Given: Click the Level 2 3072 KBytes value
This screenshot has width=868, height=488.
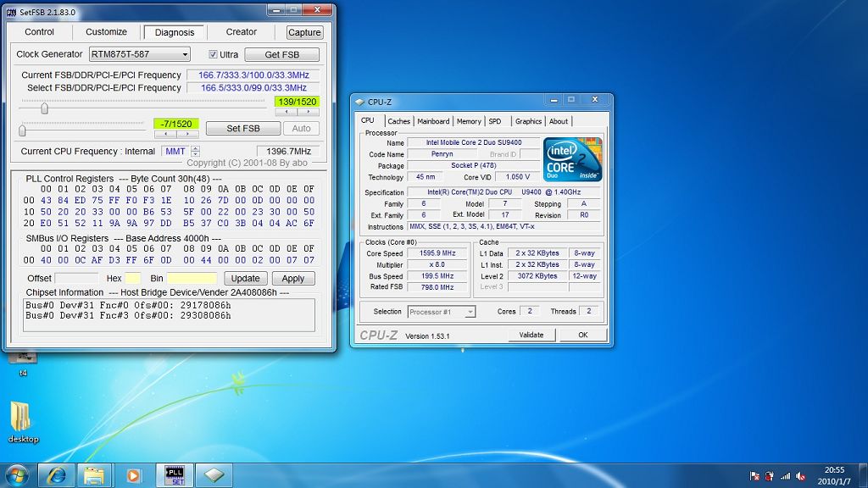Looking at the screenshot, I should (537, 276).
